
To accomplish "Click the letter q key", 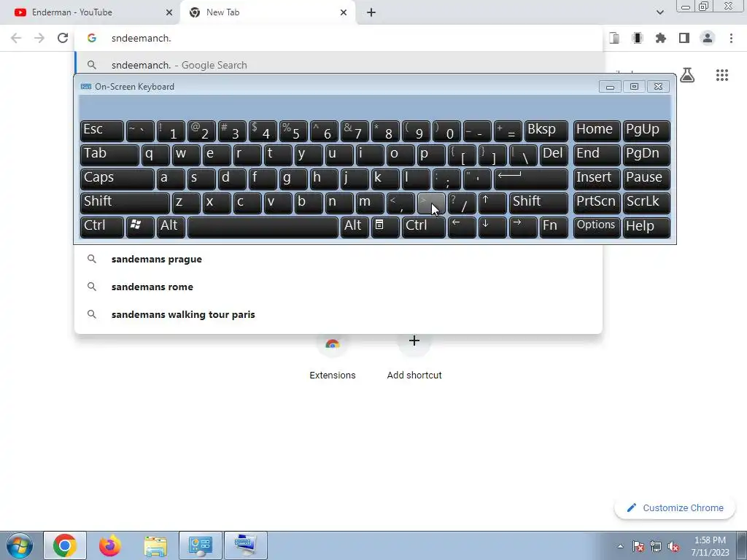I will [x=155, y=155].
